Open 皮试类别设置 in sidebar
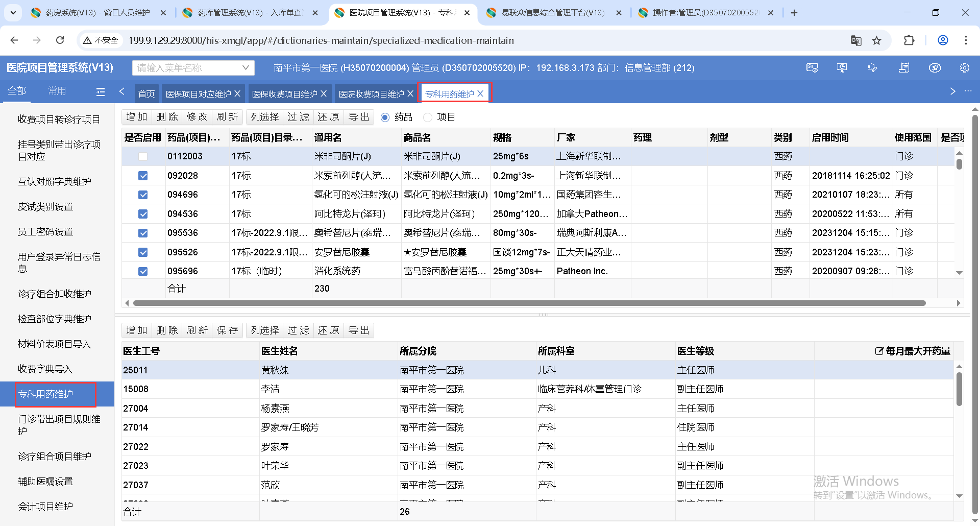This screenshot has width=980, height=526. pyautogui.click(x=45, y=206)
